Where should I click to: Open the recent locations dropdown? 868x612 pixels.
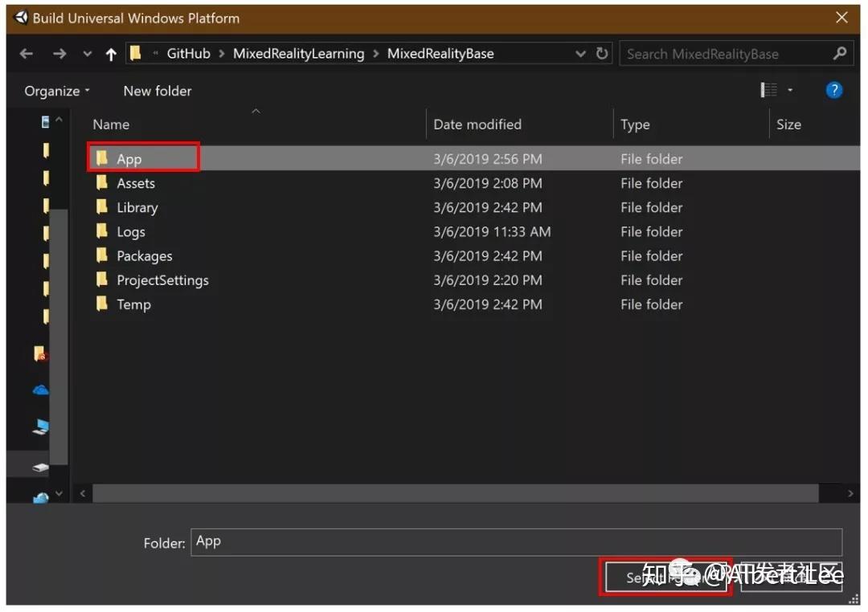point(87,54)
